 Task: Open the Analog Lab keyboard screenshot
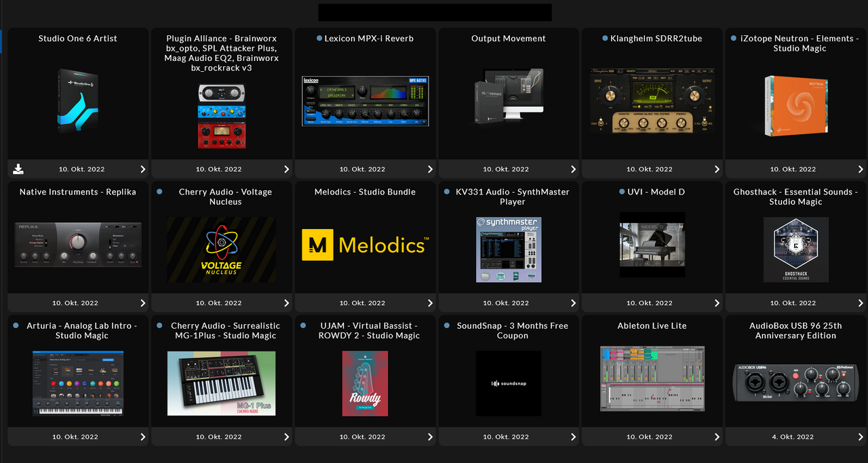tap(78, 383)
